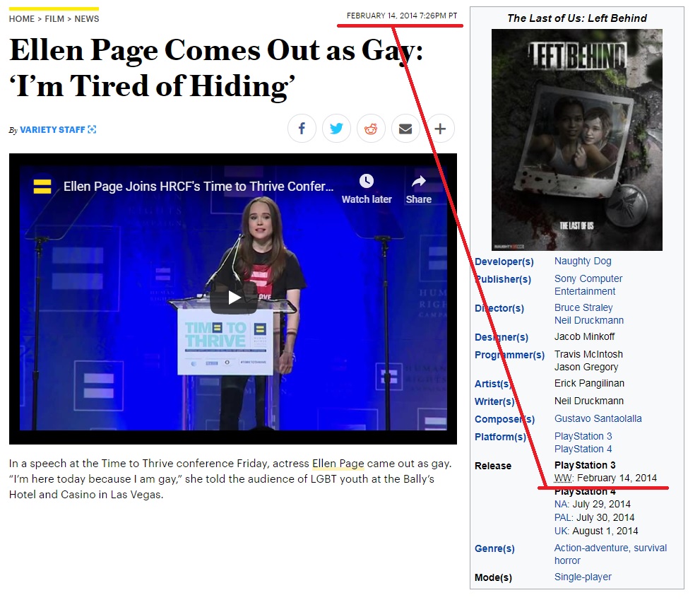
Task: Play the Ellen Page video
Action: pos(234,298)
